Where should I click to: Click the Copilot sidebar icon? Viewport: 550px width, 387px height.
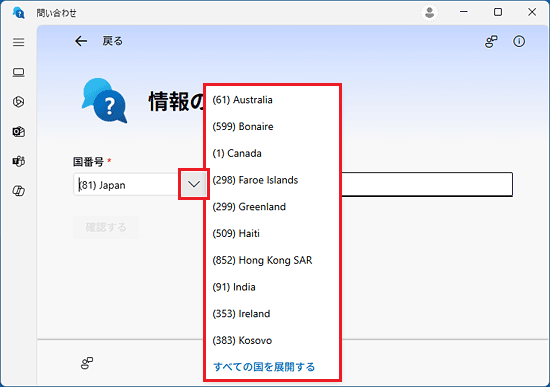[x=19, y=191]
